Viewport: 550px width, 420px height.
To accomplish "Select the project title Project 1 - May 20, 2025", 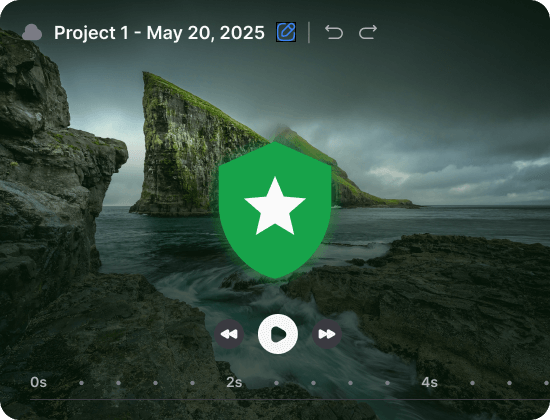I will pyautogui.click(x=159, y=33).
